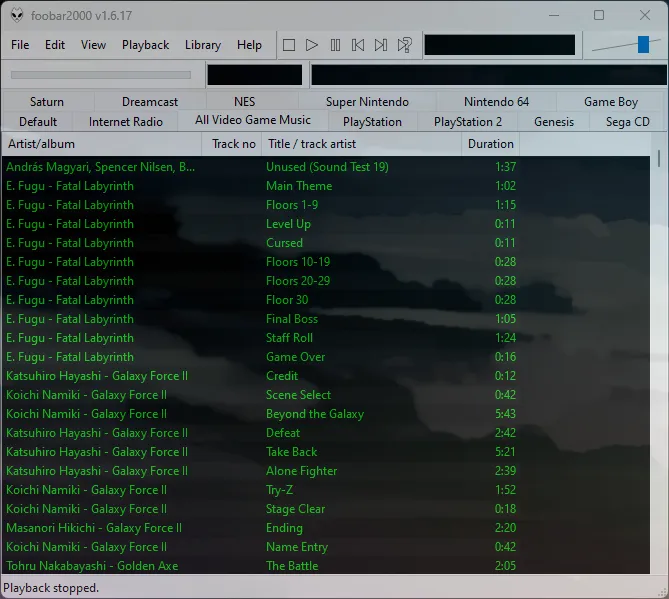Viewport: 669px width, 599px height.
Task: Select the Cursed track
Action: 326,243
